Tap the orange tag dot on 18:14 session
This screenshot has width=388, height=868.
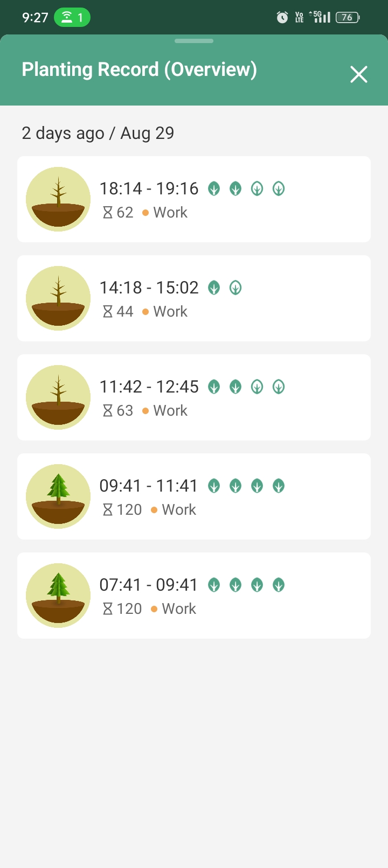click(x=145, y=213)
